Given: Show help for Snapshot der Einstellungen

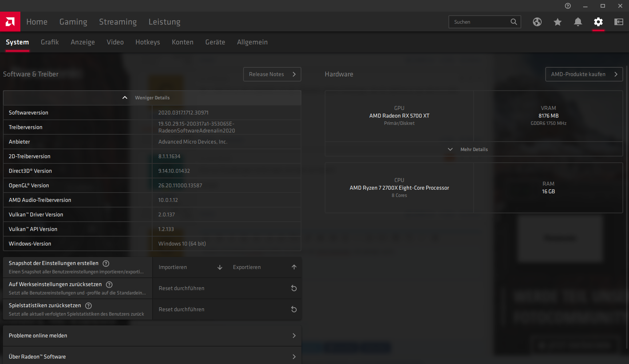Looking at the screenshot, I should click(x=106, y=264).
